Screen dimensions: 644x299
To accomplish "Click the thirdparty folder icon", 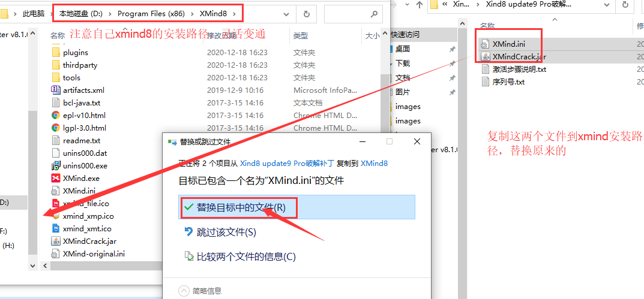I will pyautogui.click(x=56, y=65).
